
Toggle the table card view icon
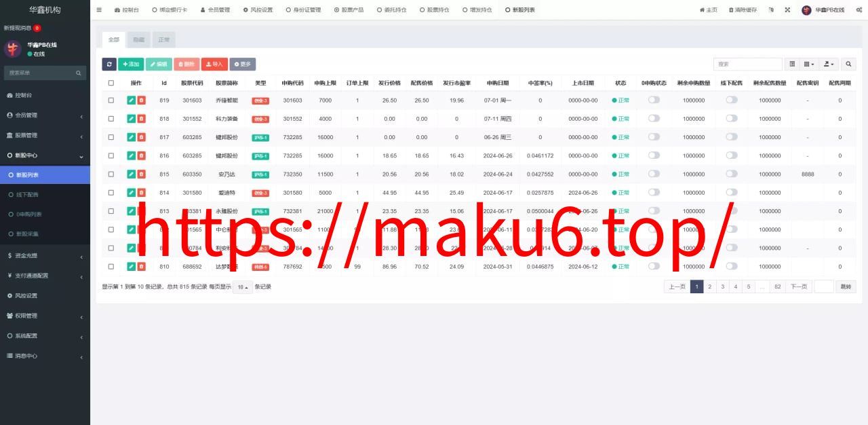pyautogui.click(x=792, y=64)
